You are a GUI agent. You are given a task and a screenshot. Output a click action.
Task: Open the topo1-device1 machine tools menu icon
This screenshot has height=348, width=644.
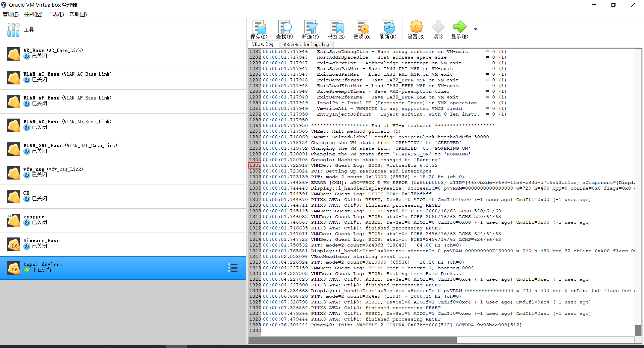click(232, 268)
